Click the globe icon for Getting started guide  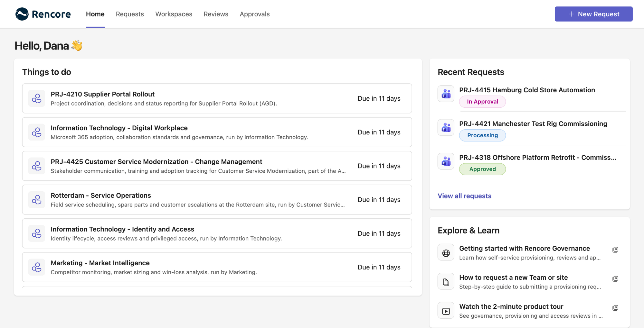coord(446,253)
